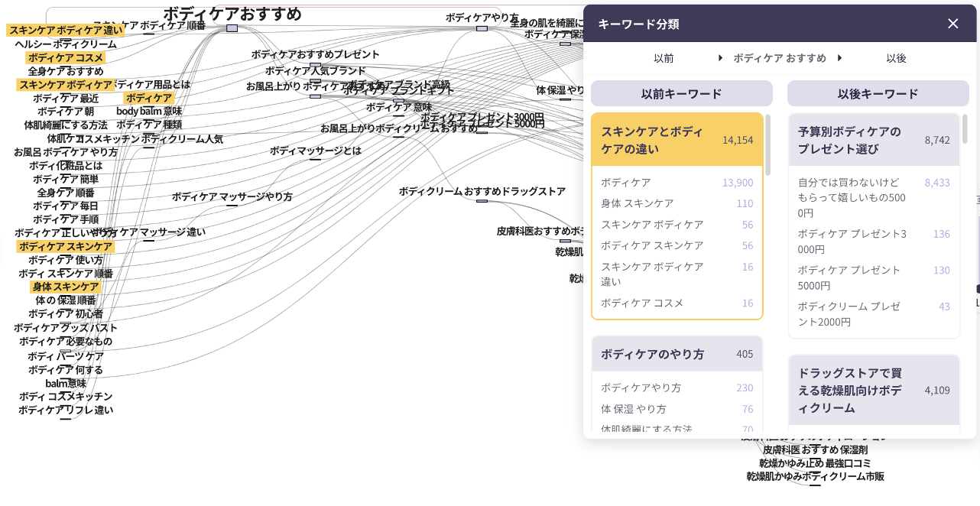This screenshot has width=980, height=506.
Task: Expand the 予算別ボディケアのプレゼント選び group
Action: (873, 140)
